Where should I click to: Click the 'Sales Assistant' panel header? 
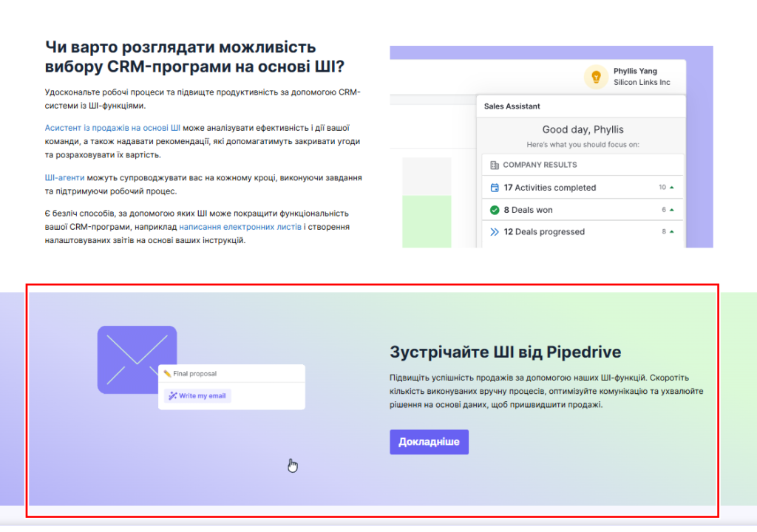[581, 106]
